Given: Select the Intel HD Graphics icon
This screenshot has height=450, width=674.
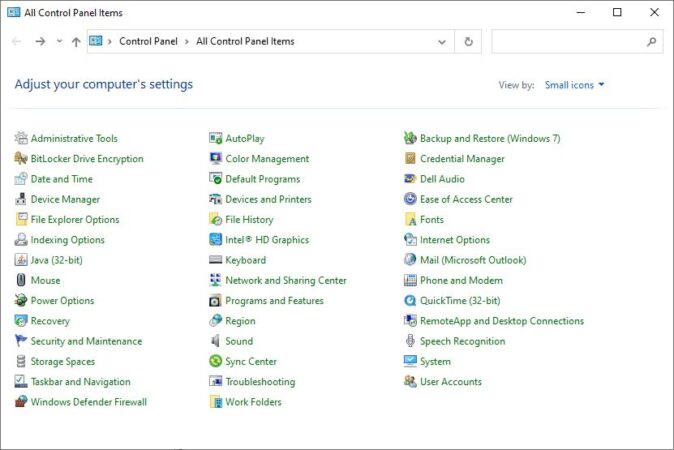Looking at the screenshot, I should point(215,240).
